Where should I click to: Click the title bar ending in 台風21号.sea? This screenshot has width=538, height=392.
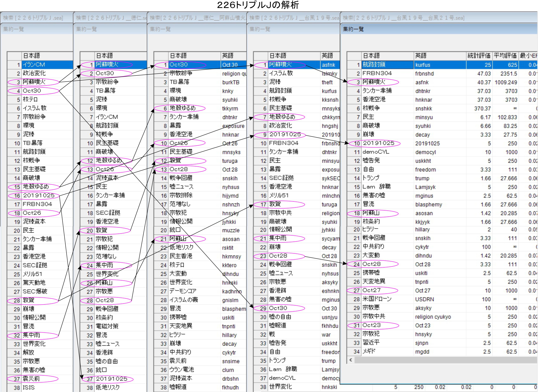[404, 18]
